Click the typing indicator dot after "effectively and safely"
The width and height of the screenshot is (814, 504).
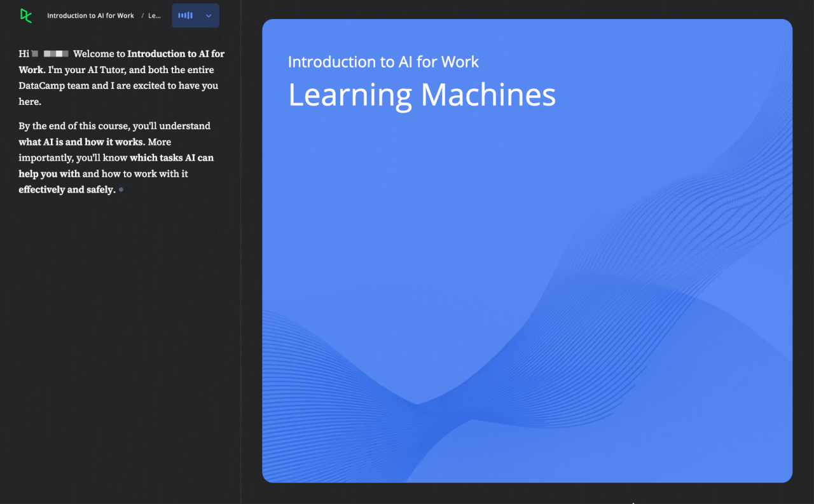(x=121, y=189)
